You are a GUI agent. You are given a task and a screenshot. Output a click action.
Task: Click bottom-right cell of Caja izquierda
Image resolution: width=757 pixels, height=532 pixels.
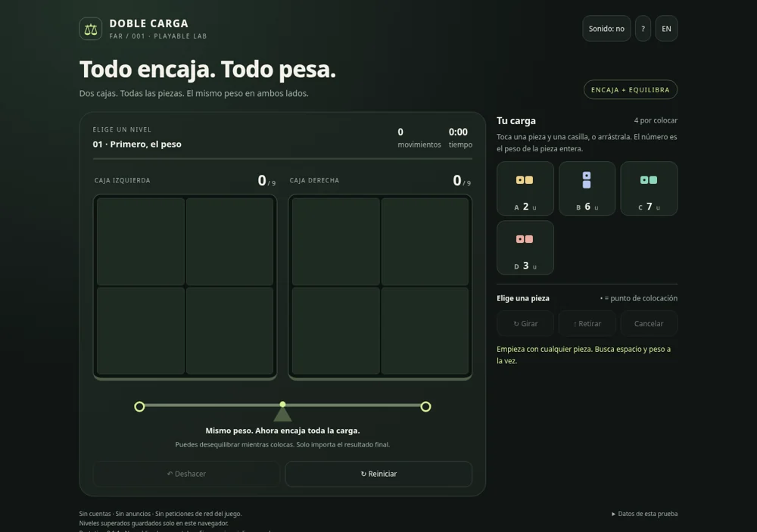[230, 331]
